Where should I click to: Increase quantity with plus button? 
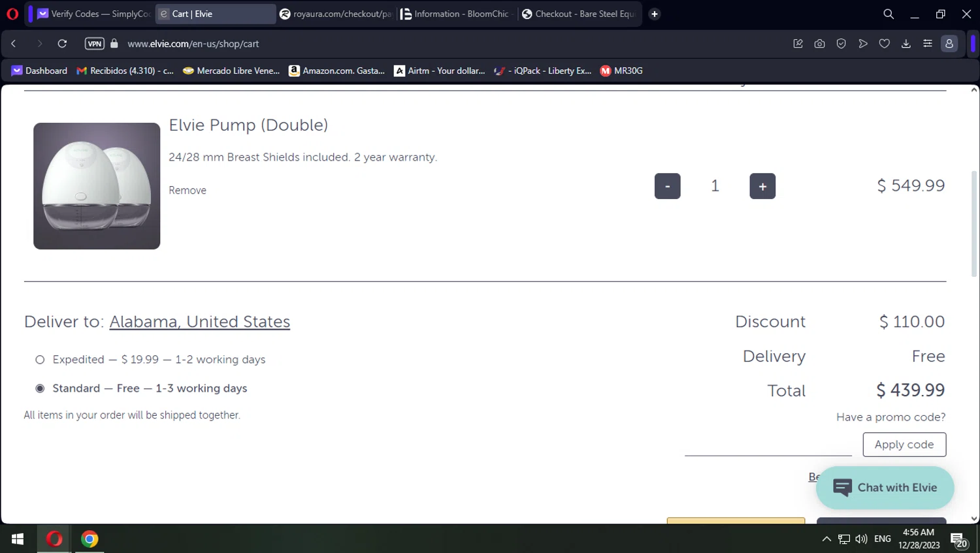click(762, 186)
